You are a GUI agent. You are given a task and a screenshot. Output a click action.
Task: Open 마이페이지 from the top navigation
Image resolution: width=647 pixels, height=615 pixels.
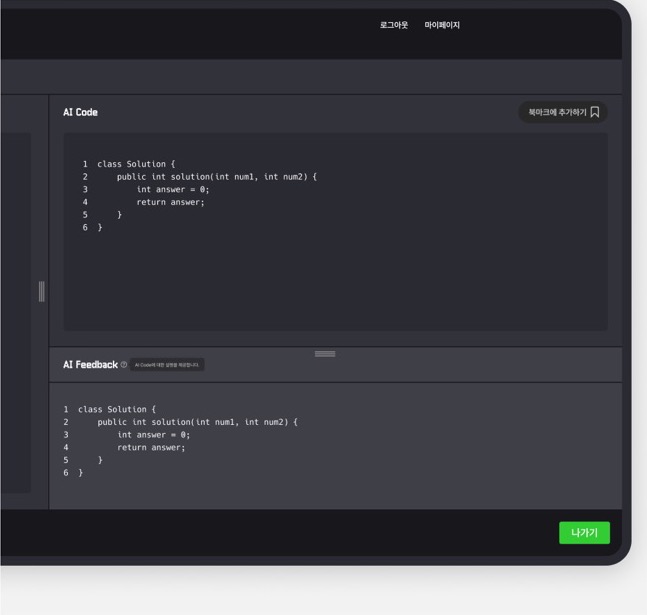[442, 25]
